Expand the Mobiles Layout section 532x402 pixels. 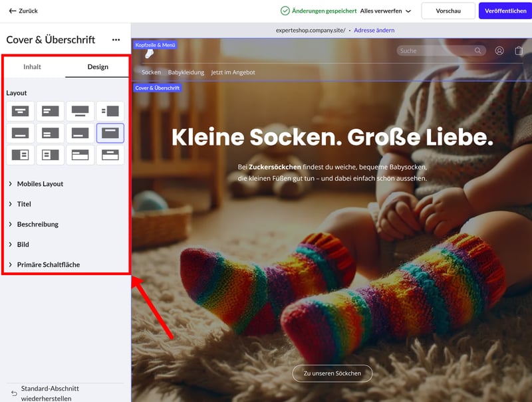pyautogui.click(x=40, y=183)
